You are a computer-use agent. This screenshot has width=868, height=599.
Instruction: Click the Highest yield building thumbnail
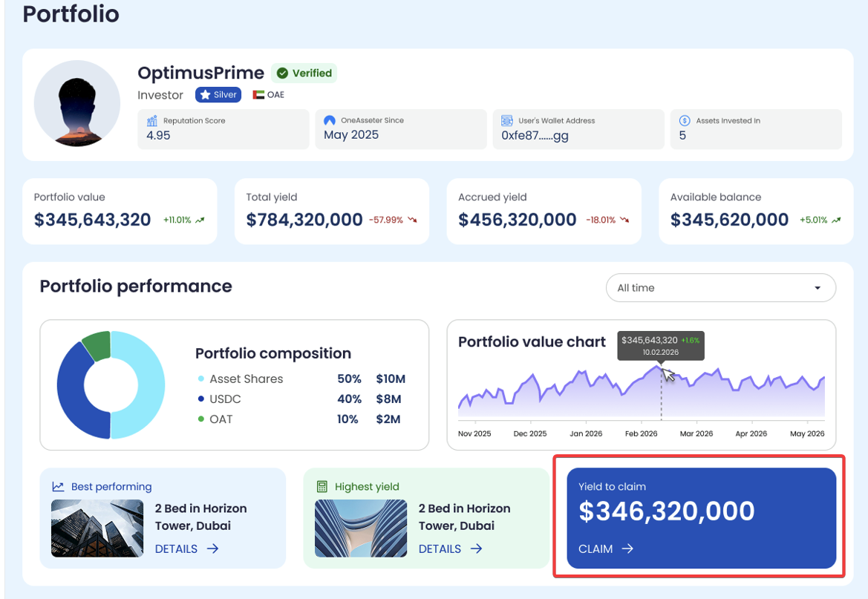click(361, 528)
